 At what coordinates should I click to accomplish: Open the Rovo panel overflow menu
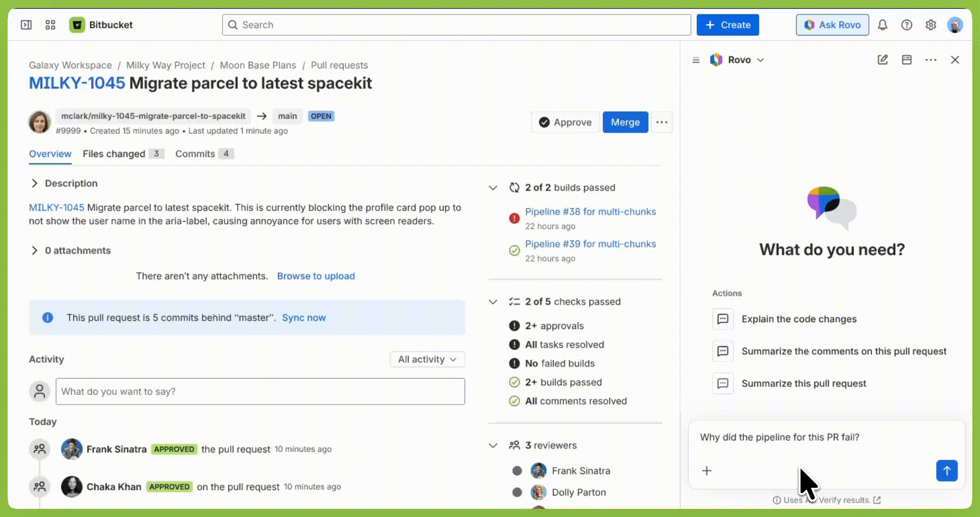pos(931,59)
